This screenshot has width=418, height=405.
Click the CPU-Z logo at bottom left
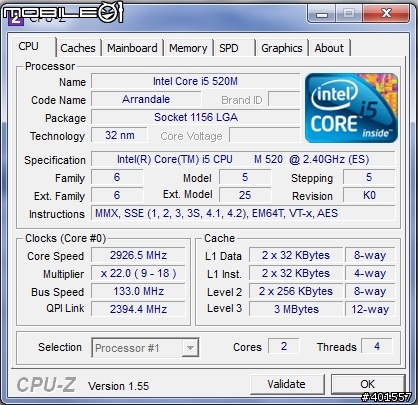point(46,385)
